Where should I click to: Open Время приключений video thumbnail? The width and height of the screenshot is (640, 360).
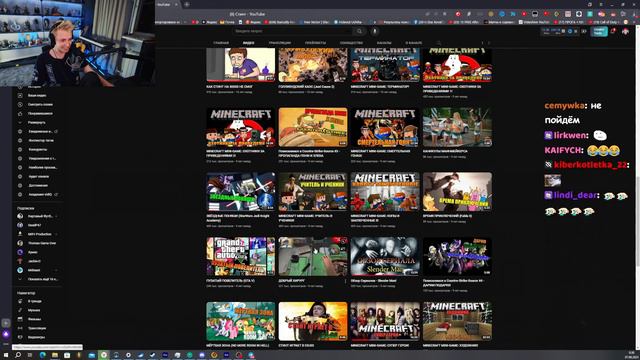click(x=457, y=191)
